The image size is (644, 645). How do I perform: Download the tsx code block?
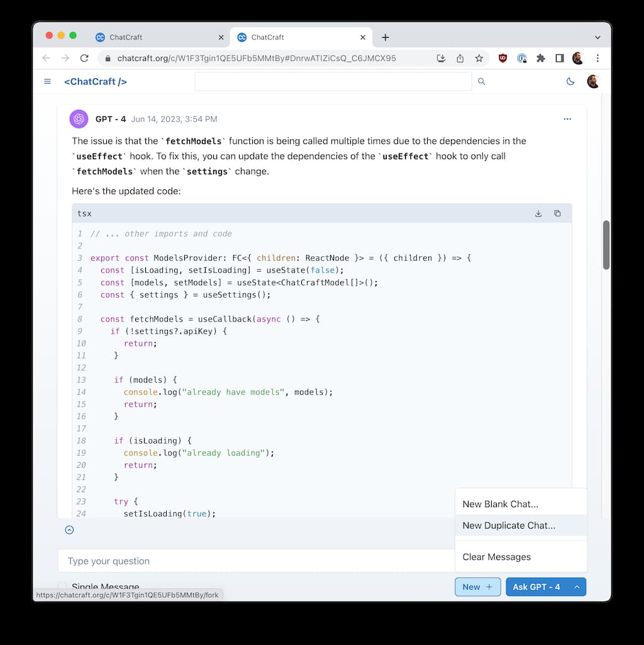(538, 213)
